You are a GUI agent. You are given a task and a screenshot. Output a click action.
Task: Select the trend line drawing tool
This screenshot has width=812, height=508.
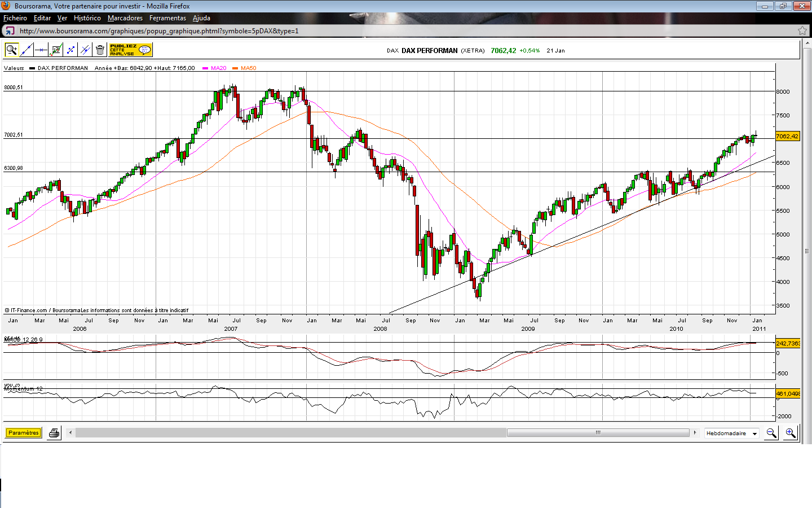pos(26,50)
